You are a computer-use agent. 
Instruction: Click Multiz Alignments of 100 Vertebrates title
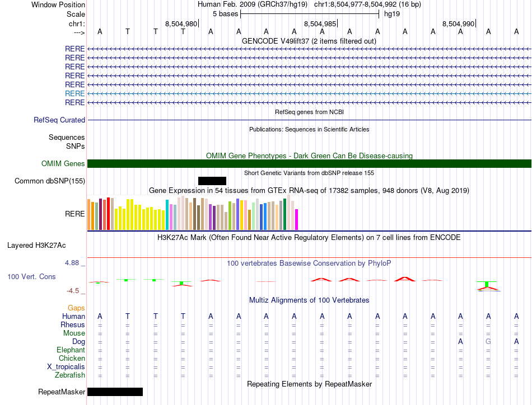(309, 300)
